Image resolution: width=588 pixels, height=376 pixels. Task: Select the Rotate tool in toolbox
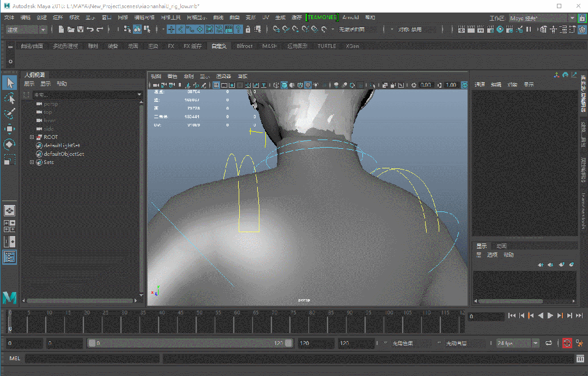(10, 145)
